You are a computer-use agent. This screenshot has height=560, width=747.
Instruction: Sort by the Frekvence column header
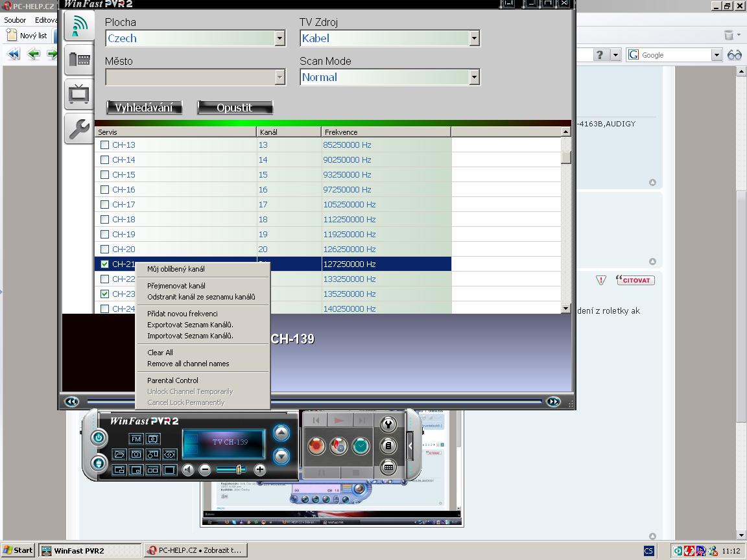click(386, 132)
